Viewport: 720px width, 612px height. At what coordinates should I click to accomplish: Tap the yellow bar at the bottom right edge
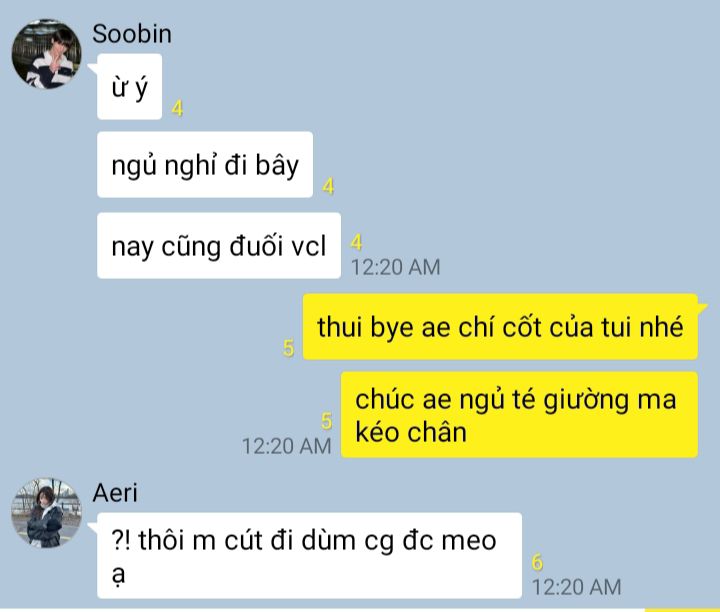pos(682,610)
